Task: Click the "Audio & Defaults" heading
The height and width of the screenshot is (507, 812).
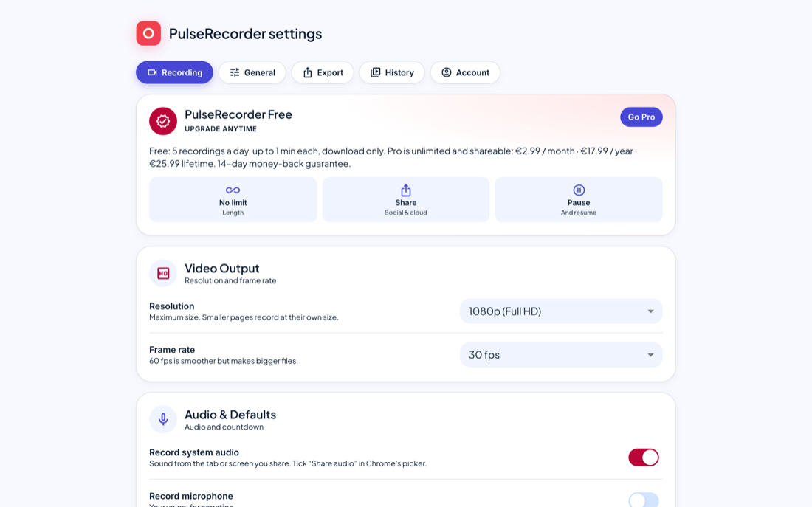Action: click(x=230, y=415)
